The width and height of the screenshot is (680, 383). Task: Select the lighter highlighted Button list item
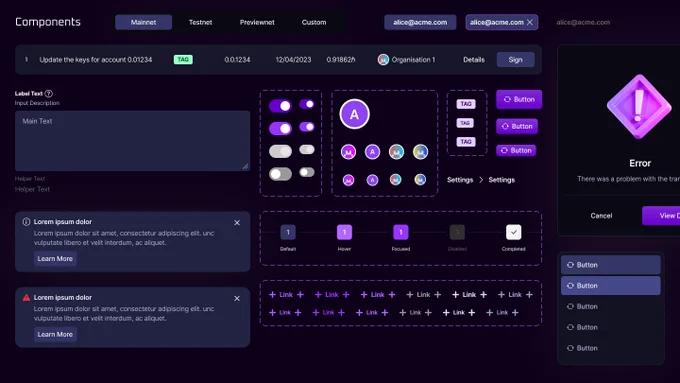(x=611, y=286)
